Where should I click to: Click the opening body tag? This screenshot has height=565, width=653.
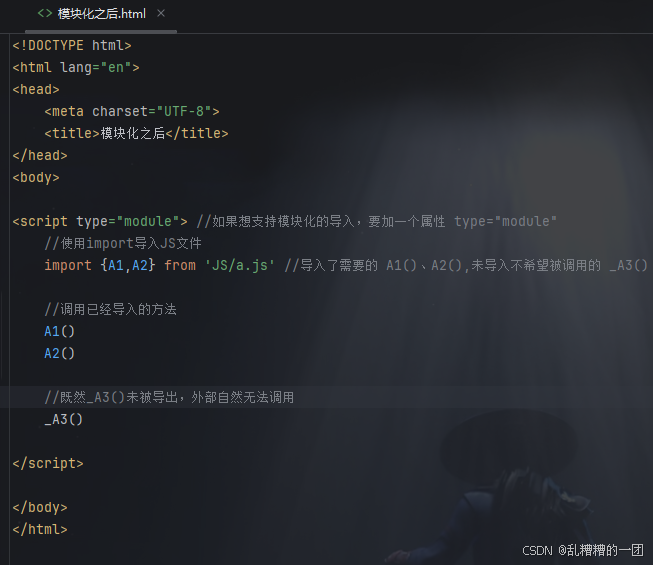[36, 177]
